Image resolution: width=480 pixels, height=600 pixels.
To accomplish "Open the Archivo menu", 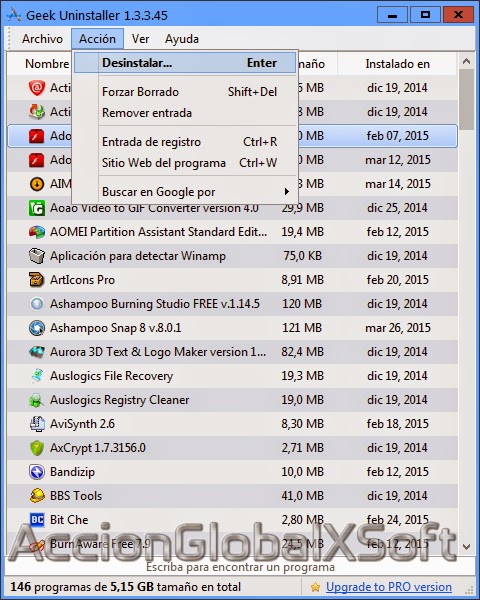I will point(42,39).
